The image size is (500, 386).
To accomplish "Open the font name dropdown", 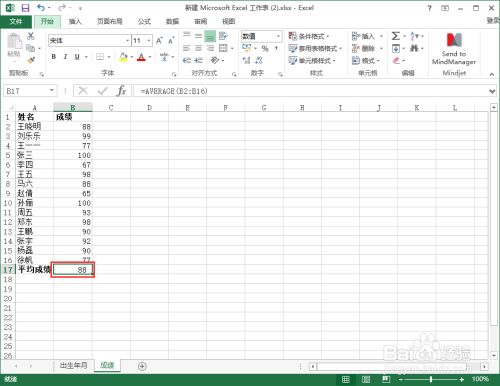I will [x=127, y=41].
